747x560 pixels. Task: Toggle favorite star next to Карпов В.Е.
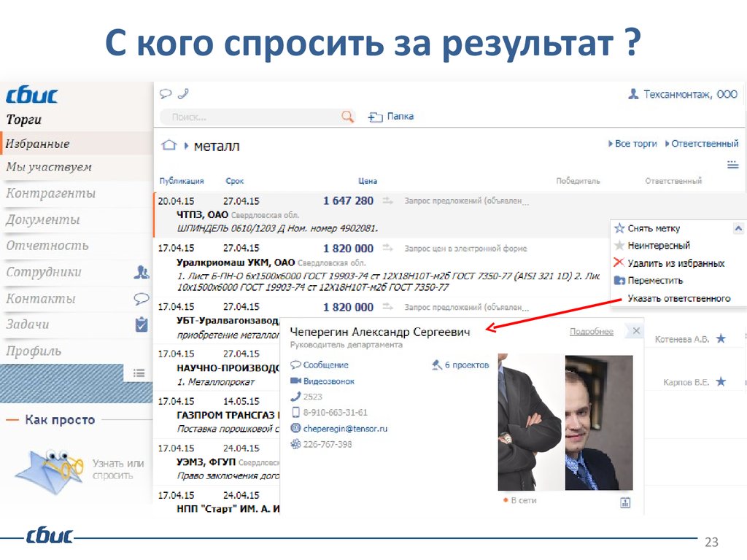point(721,381)
